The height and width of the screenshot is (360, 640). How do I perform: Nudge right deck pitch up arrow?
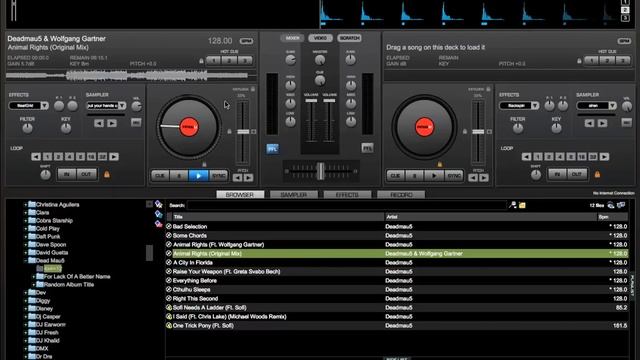[x=484, y=178]
